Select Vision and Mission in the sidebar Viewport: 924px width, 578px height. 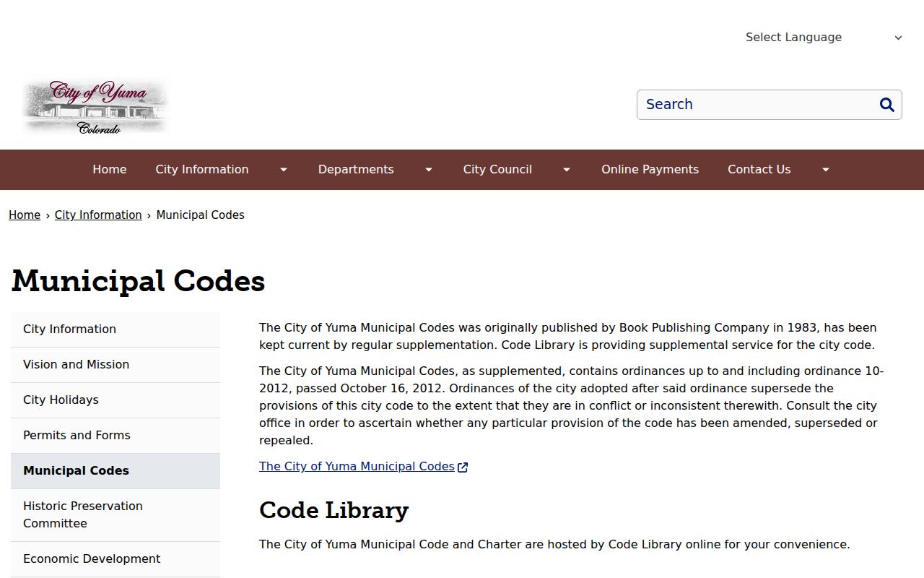[115, 365]
